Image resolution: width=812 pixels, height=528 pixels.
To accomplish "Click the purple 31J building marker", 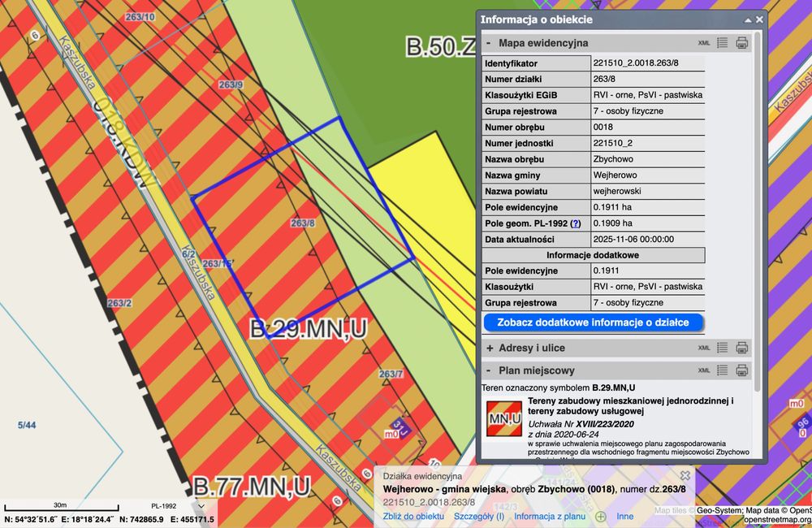I will tap(400, 427).
